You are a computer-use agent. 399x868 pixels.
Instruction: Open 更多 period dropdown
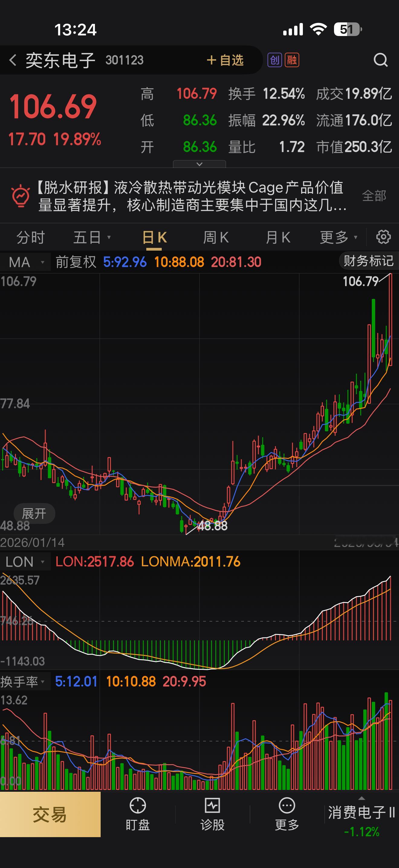click(x=339, y=237)
